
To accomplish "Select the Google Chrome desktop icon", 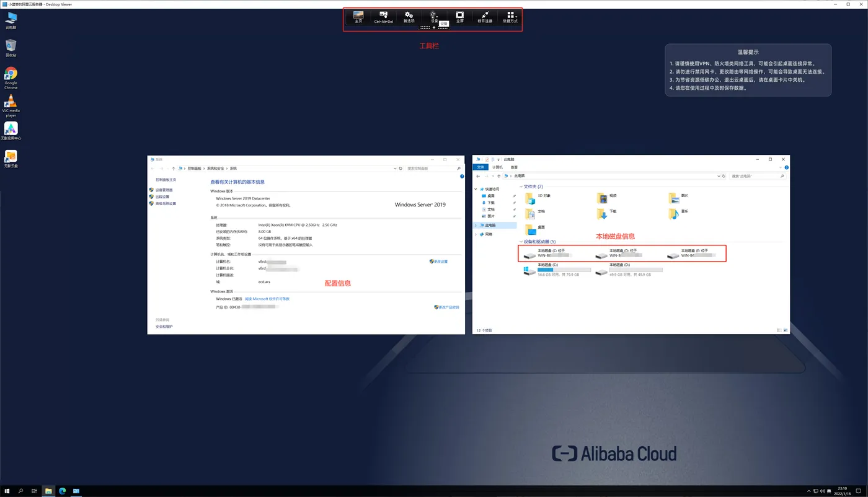I will tap(11, 79).
